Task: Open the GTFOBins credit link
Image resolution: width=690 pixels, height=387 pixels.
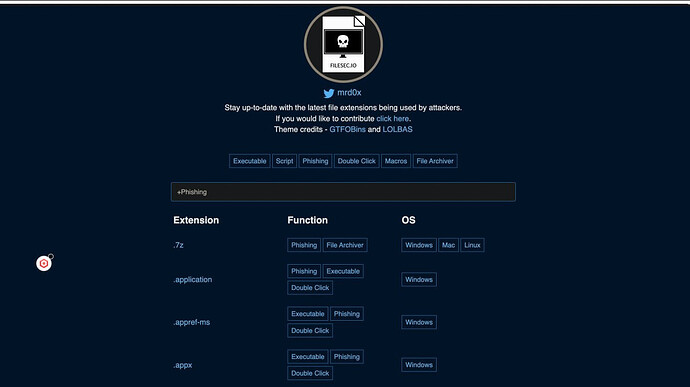Action: pyautogui.click(x=347, y=129)
